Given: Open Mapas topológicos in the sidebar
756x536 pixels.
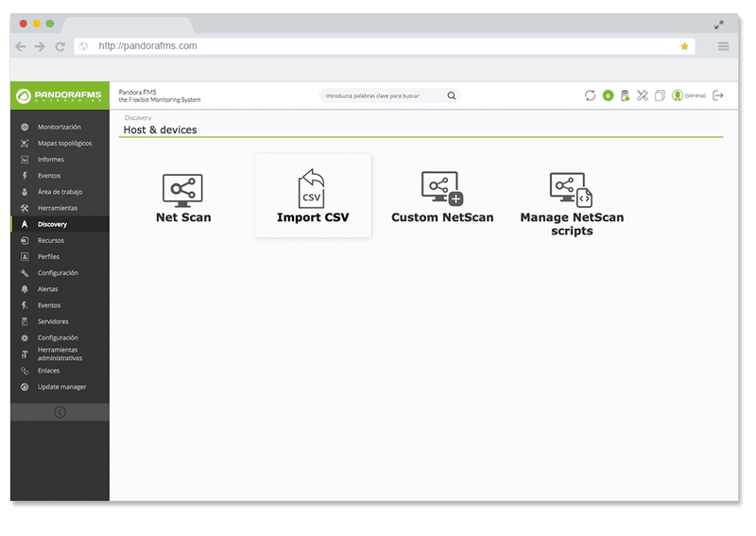Looking at the screenshot, I should [x=64, y=144].
